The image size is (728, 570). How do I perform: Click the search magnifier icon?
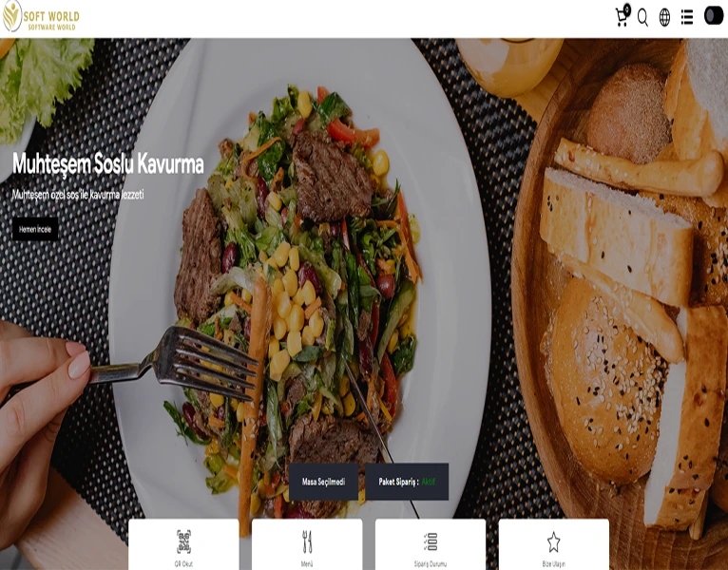[x=642, y=18]
